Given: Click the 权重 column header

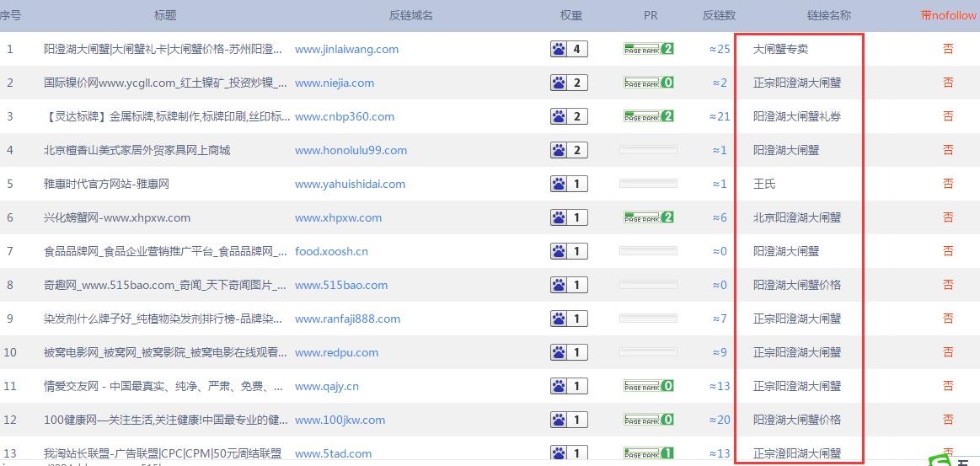Looking at the screenshot, I should point(570,15).
